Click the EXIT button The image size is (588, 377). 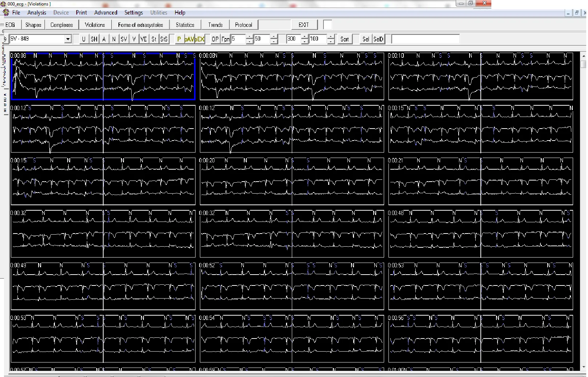tap(304, 25)
